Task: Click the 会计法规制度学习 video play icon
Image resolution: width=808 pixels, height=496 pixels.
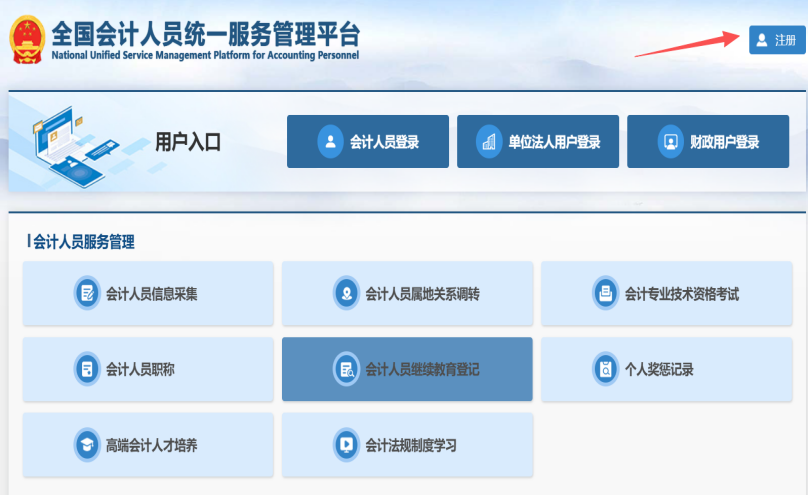Action: (x=346, y=445)
